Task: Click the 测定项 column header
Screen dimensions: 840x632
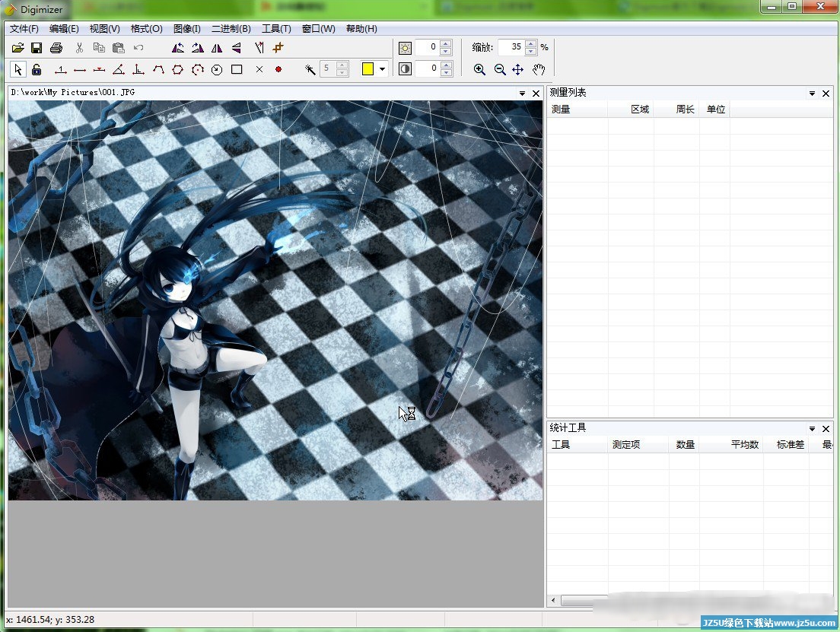Action: 638,445
